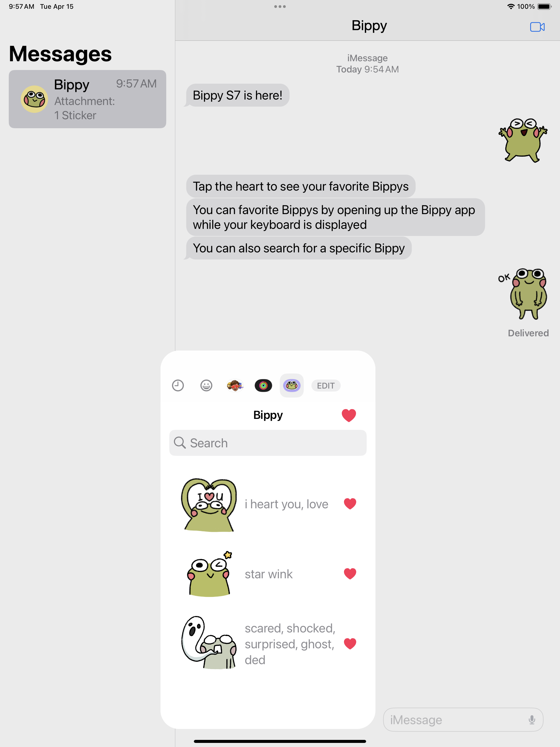
Task: Select the Bippy frog sticker app icon
Action: (x=292, y=385)
